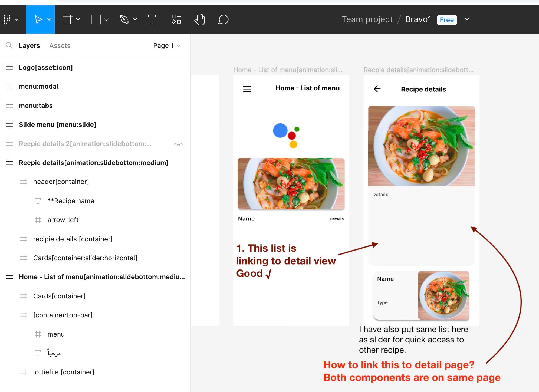Select Home - List of menu frame title label

[288, 70]
